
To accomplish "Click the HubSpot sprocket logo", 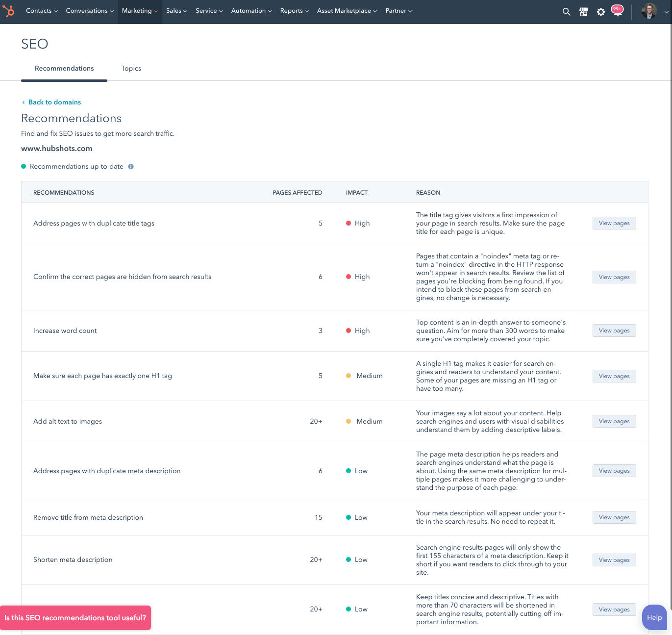I will tap(9, 11).
